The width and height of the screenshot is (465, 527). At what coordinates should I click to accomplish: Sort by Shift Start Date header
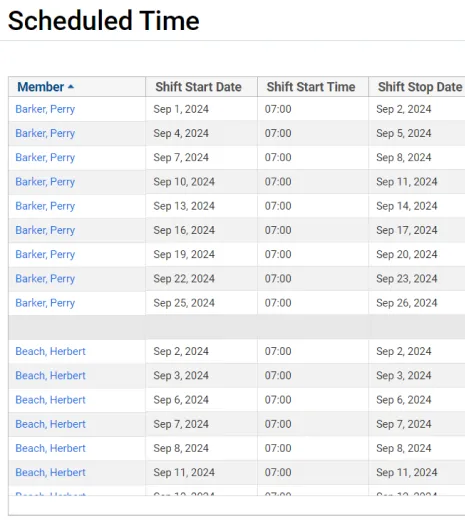point(198,87)
